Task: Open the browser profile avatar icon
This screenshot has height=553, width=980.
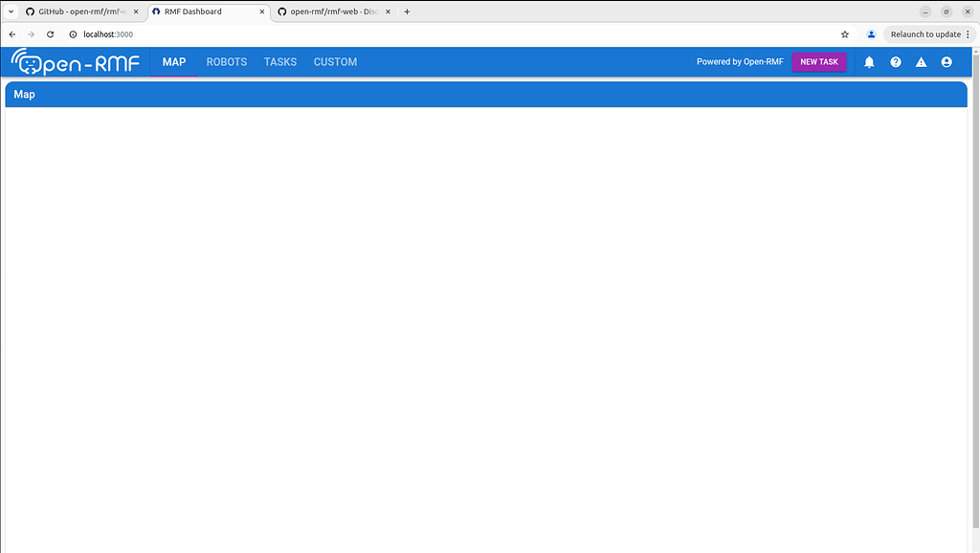Action: click(871, 33)
